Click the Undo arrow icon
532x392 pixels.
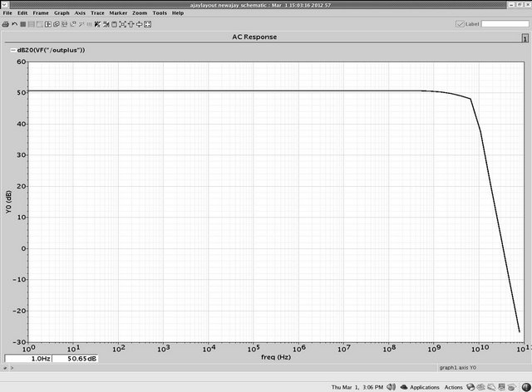click(15, 24)
